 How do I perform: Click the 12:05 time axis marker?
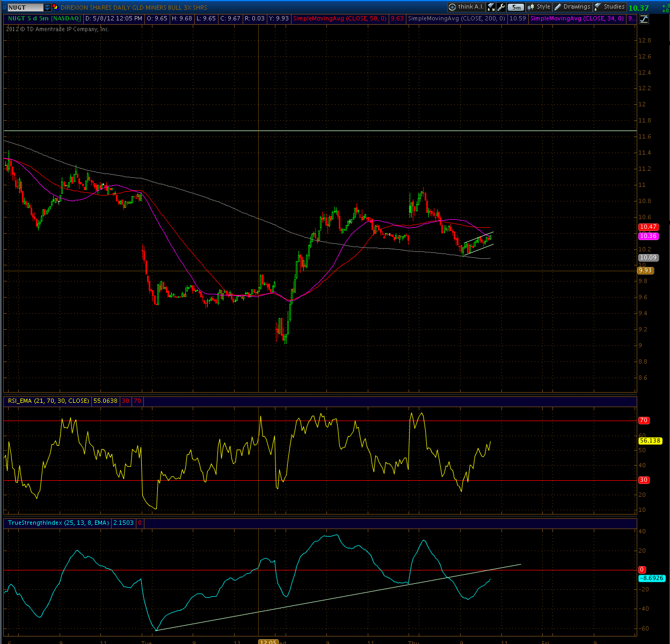coord(268,641)
